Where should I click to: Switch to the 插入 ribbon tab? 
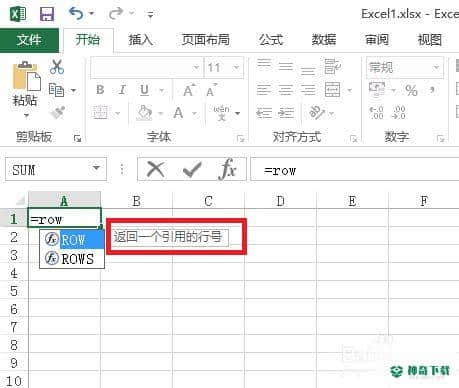(141, 40)
